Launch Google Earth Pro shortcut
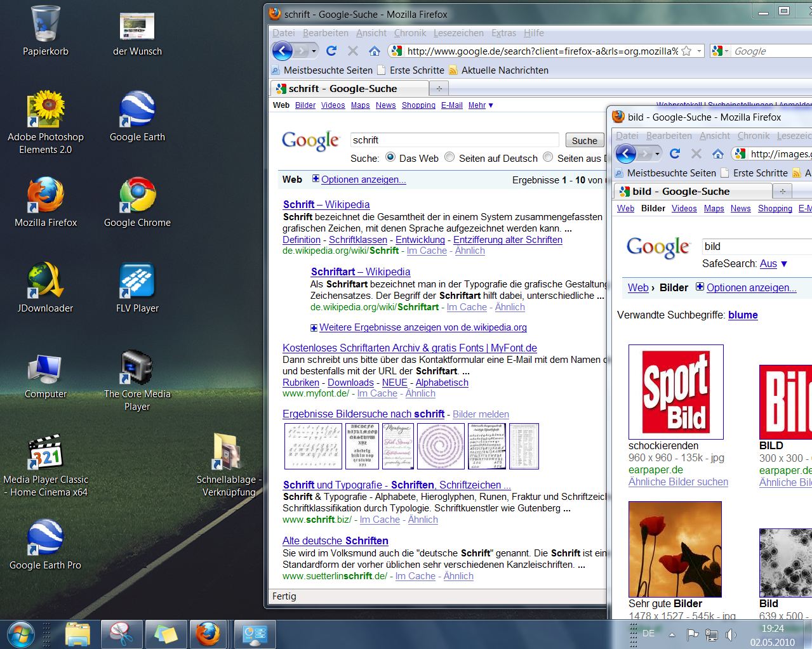 (45, 544)
